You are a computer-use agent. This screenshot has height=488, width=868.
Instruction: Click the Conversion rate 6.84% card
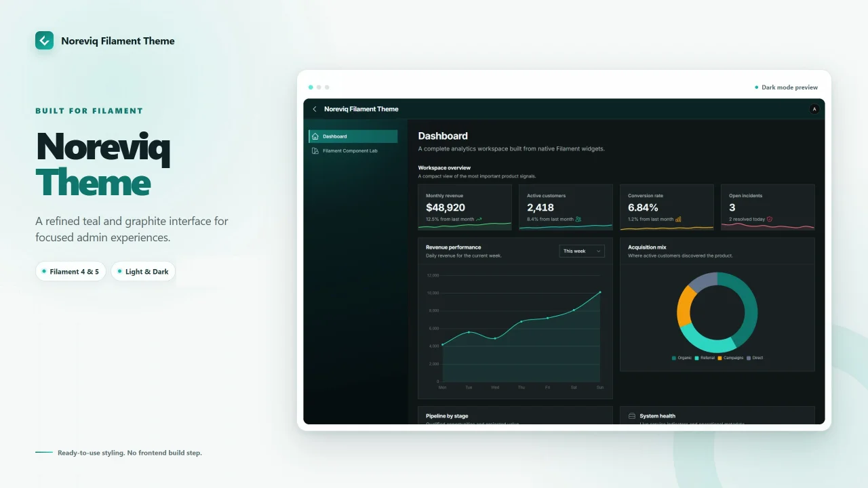(x=667, y=207)
